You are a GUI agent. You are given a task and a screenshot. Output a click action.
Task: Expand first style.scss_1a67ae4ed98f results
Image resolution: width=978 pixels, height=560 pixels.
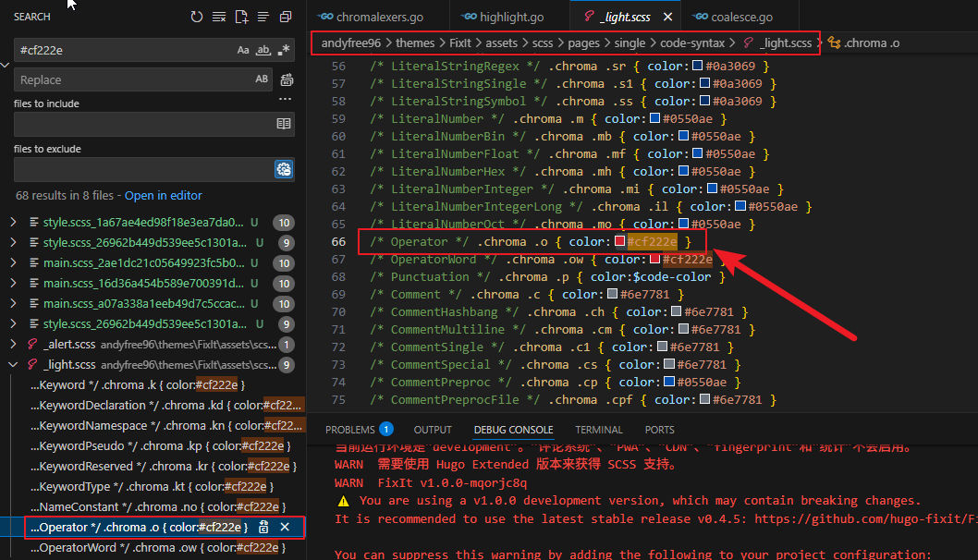pyautogui.click(x=13, y=222)
